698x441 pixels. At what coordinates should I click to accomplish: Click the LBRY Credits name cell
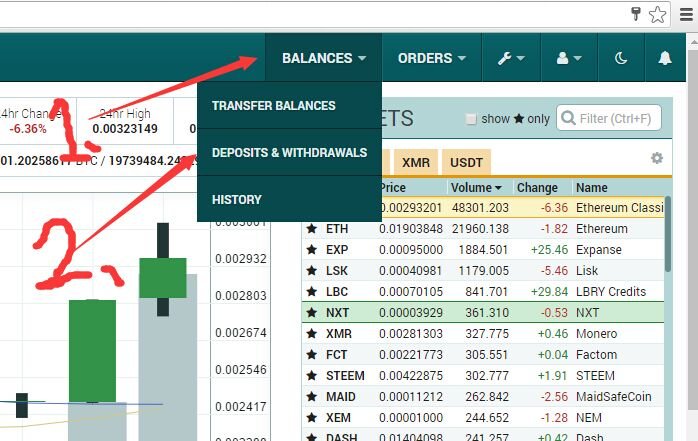(x=611, y=291)
